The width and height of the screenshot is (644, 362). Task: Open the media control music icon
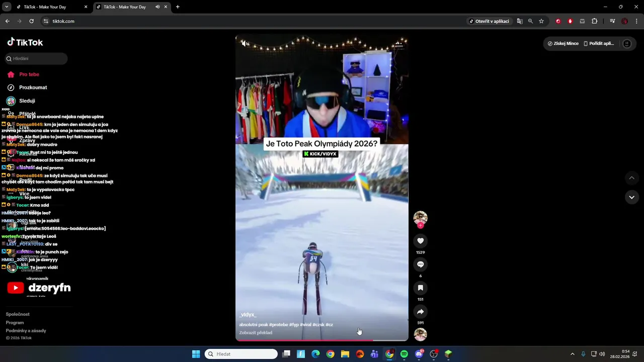click(x=612, y=21)
